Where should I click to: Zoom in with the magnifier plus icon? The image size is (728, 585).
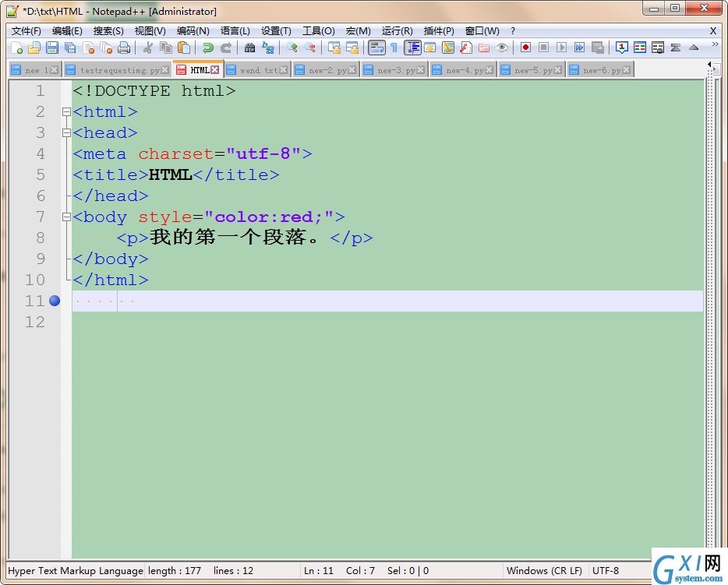[x=292, y=48]
